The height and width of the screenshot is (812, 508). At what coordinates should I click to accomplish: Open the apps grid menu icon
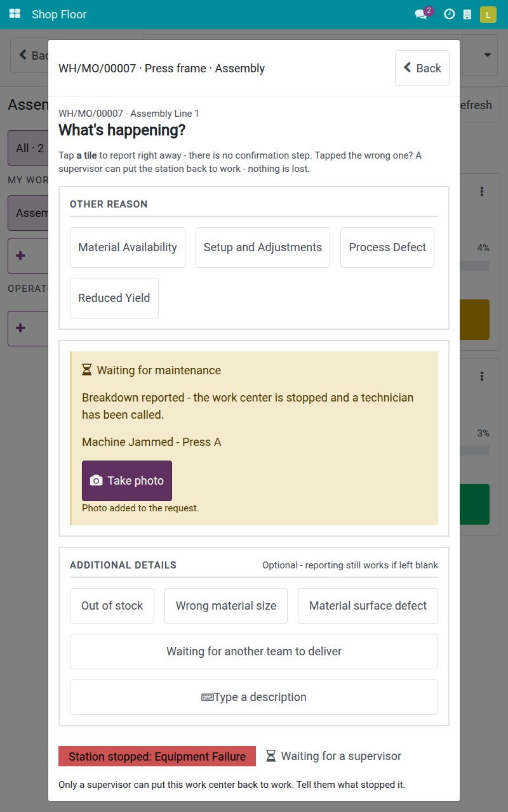click(x=15, y=14)
